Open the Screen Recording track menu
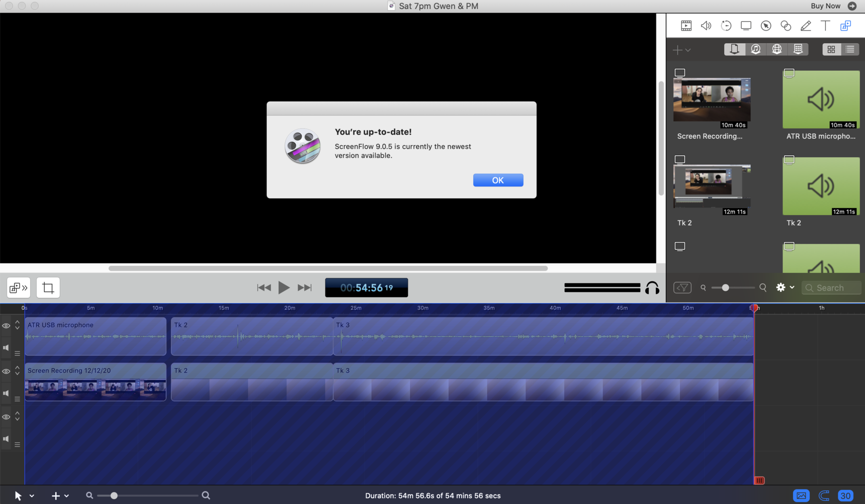865x504 pixels. (17, 399)
